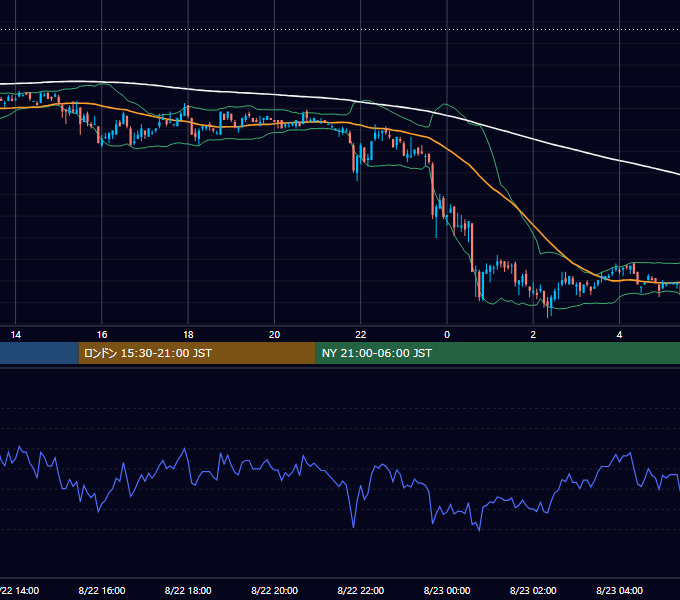The height and width of the screenshot is (600, 680).
Task: Click the 8/22 20:00 date label
Action: pyautogui.click(x=275, y=590)
